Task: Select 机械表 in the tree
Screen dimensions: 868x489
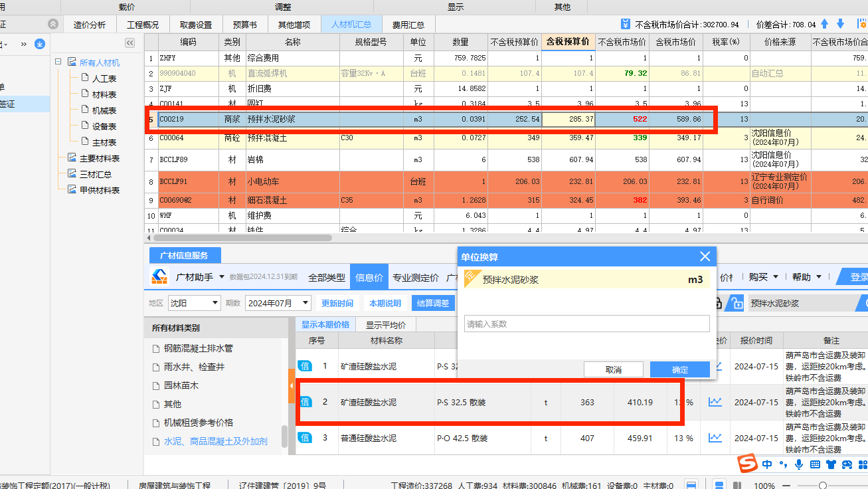Action: tap(104, 110)
